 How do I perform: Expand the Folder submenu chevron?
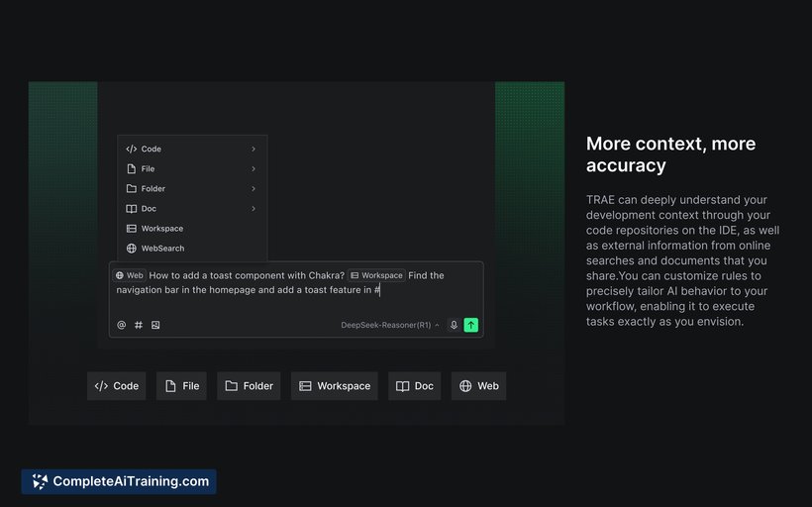(x=254, y=188)
